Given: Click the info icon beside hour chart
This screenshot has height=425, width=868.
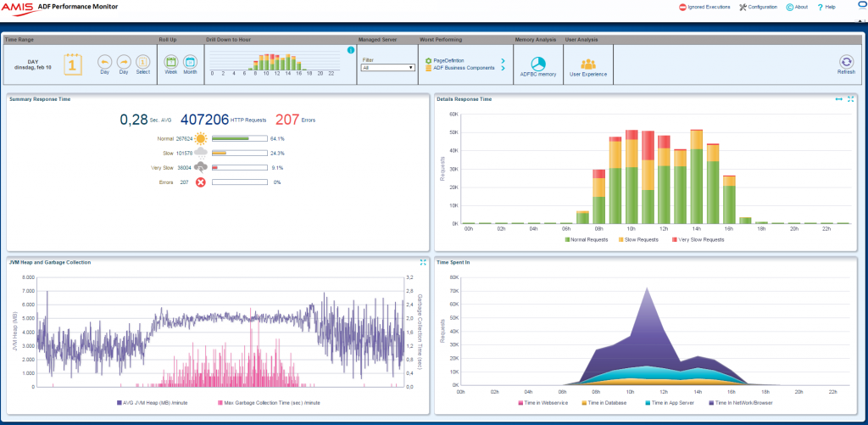Looking at the screenshot, I should (x=350, y=51).
